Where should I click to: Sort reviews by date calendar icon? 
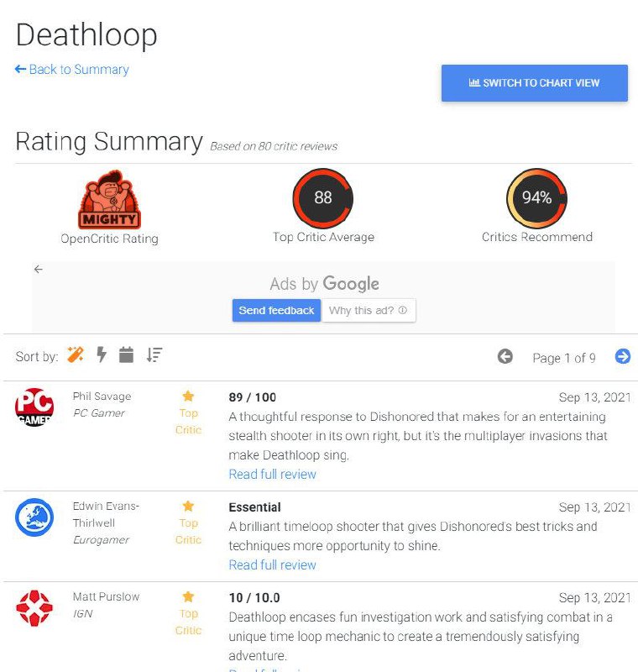[126, 354]
